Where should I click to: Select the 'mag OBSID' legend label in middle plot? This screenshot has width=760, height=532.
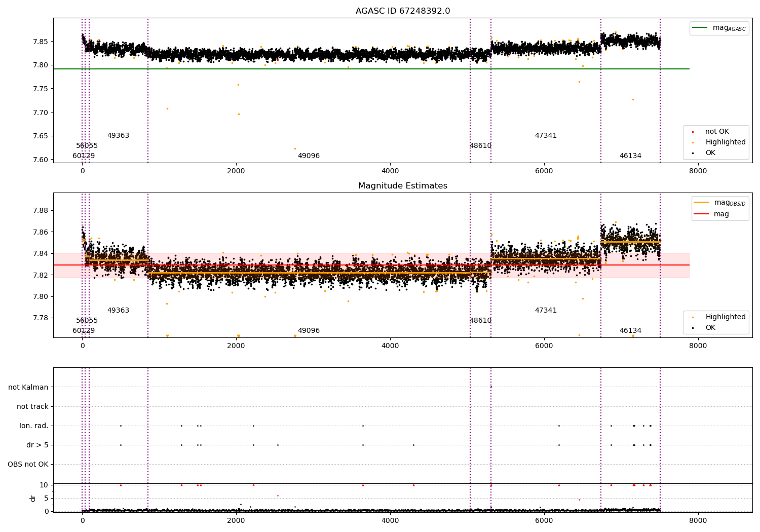(730, 203)
